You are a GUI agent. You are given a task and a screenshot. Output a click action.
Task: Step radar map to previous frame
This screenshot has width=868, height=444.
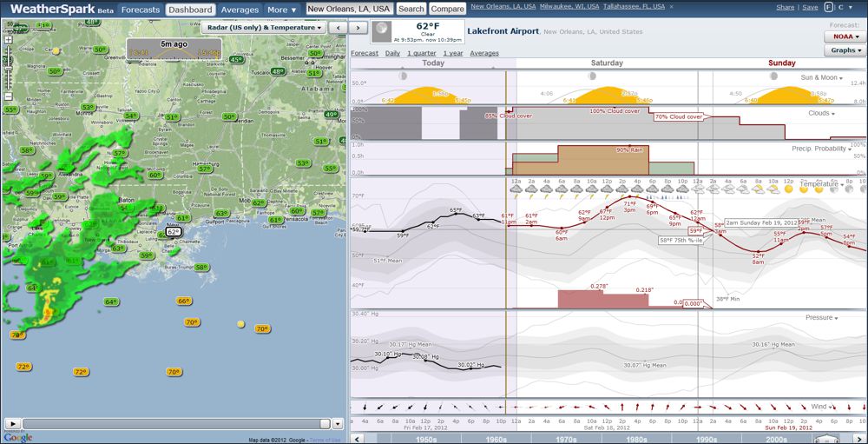(x=337, y=27)
